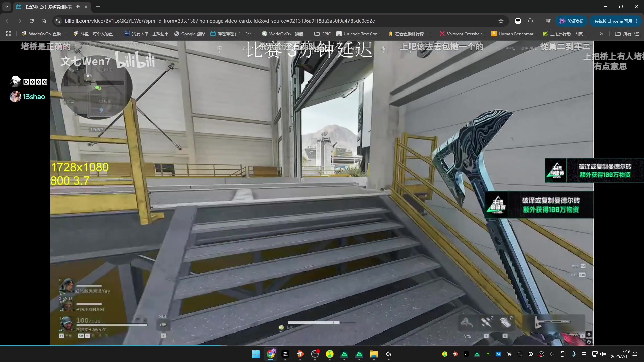Open Chrome's three-dot menu
Viewport: 644px width, 362px height.
[636, 21]
